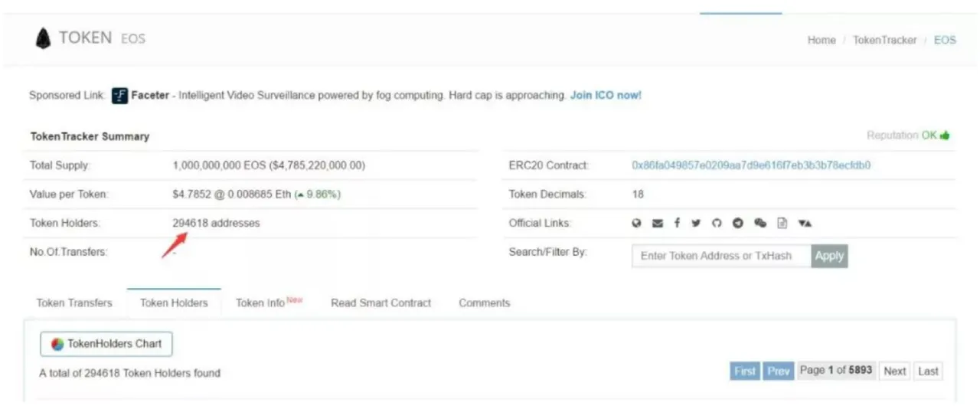
Task: Open the official website globe icon
Action: 636,223
